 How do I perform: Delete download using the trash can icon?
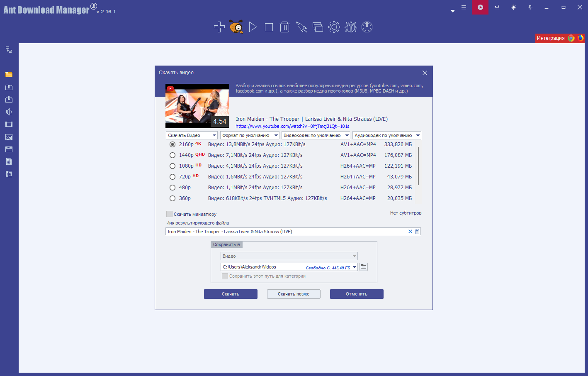284,27
